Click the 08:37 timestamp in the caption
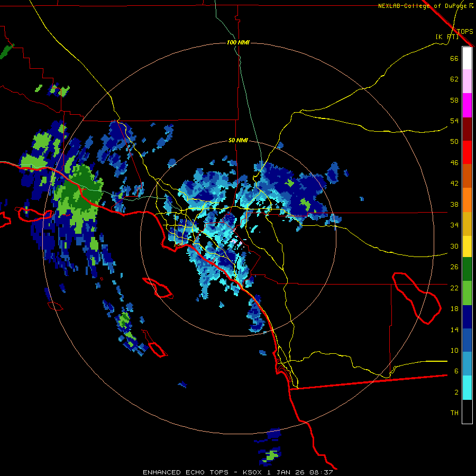This screenshot has height=476, width=476. point(321,472)
